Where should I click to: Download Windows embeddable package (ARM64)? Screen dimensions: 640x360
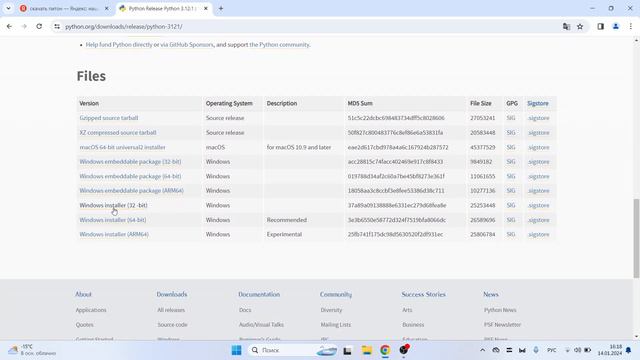(x=131, y=191)
